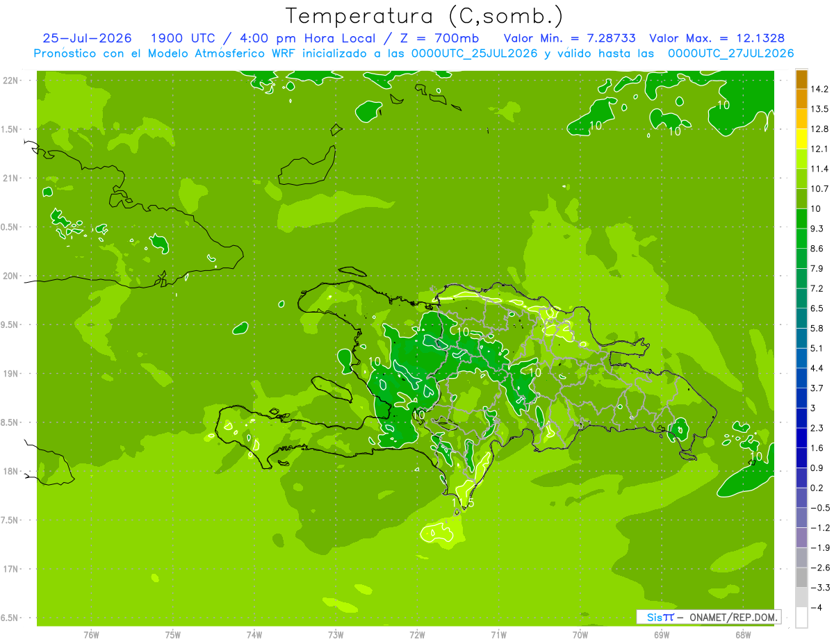Screen dimensions: 834x644
Task: Click the "21N" latitude label
Action: [10, 179]
